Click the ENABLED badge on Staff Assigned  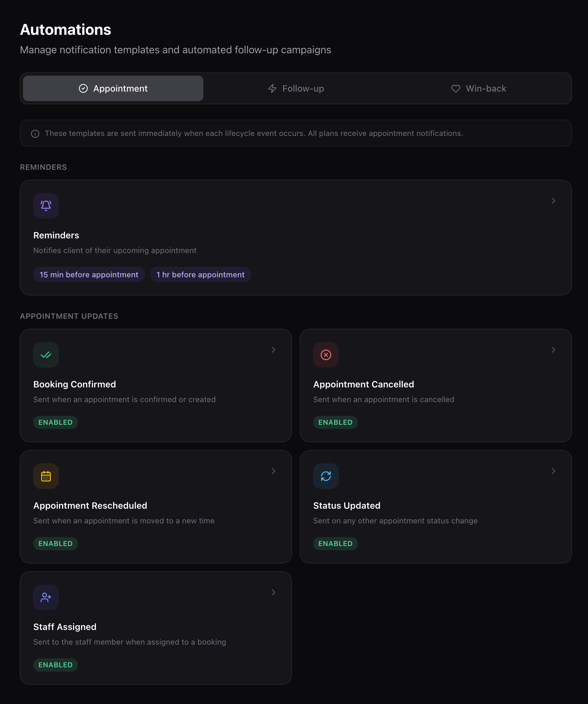[x=55, y=665]
